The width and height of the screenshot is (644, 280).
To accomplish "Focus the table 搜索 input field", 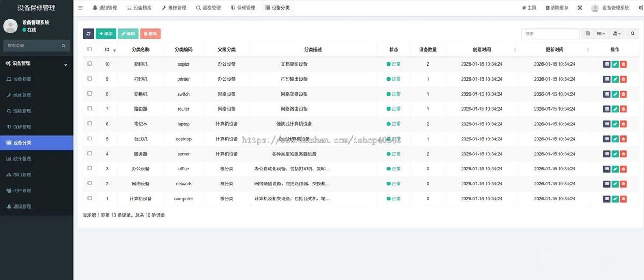I will tap(550, 34).
